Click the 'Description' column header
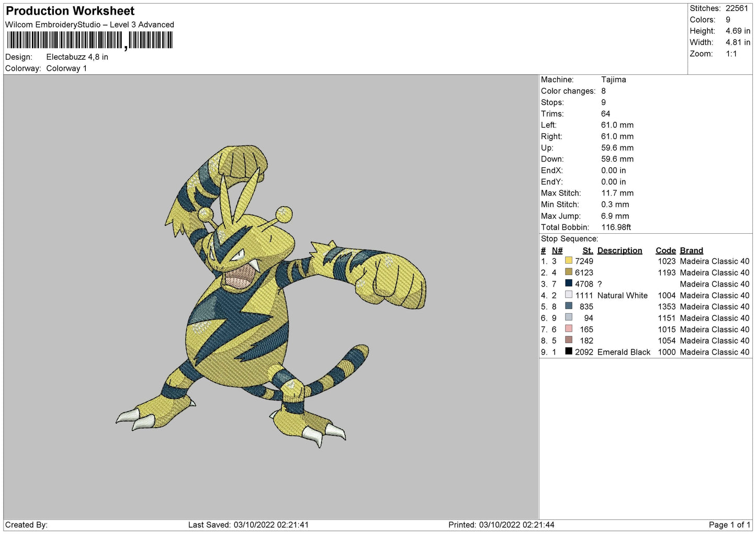The image size is (756, 534). point(620,251)
